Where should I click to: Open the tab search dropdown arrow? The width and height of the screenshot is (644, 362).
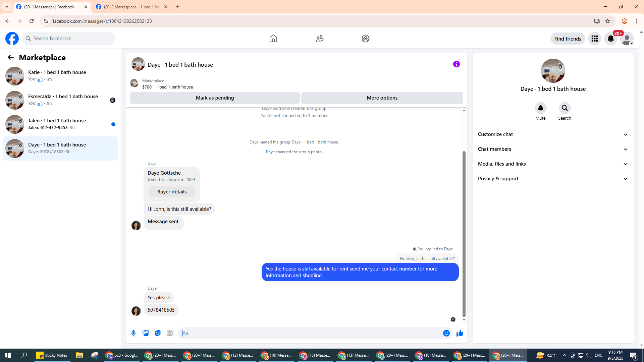coord(7,7)
